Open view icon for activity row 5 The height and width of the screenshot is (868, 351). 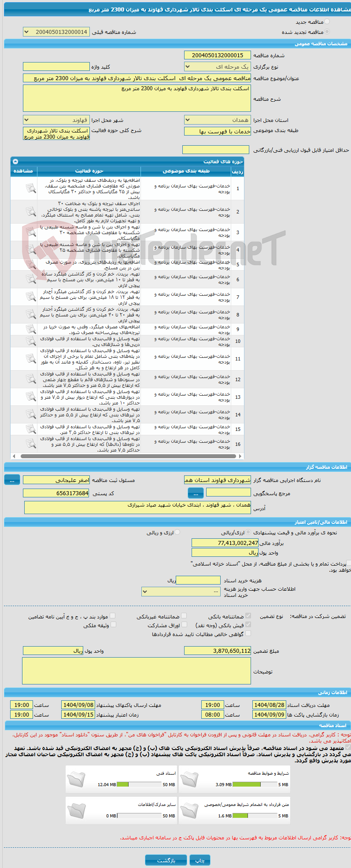pos(31,265)
